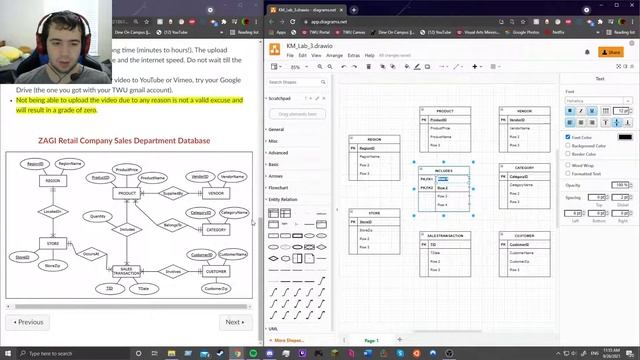Toggle the Font Color checkbox
This screenshot has width=640, height=360.
[x=568, y=137]
